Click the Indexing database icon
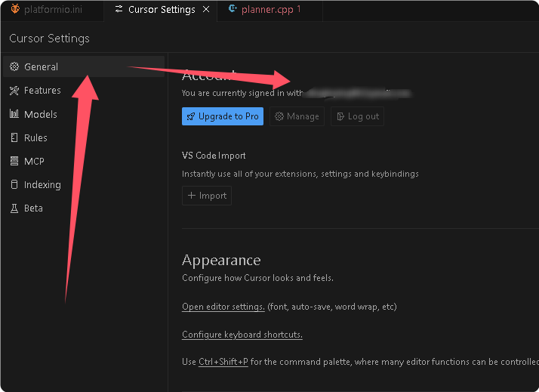Screen dimensions: 539x392 pyautogui.click(x=14, y=184)
